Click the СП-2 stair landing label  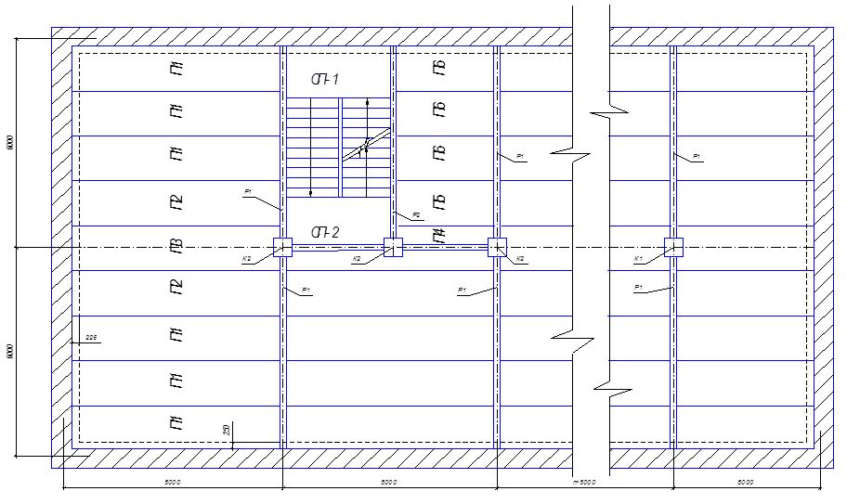(325, 233)
